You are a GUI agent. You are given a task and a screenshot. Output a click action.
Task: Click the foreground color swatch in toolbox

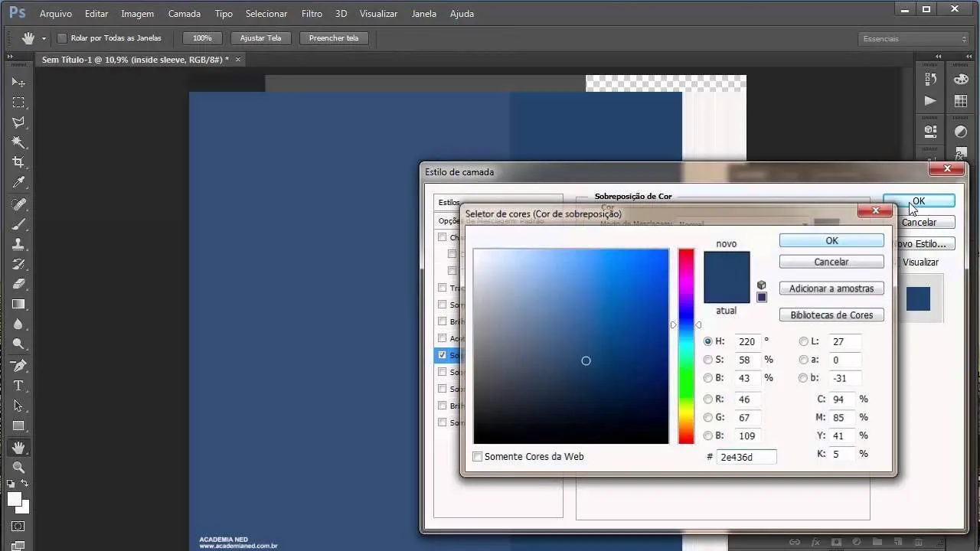point(15,499)
